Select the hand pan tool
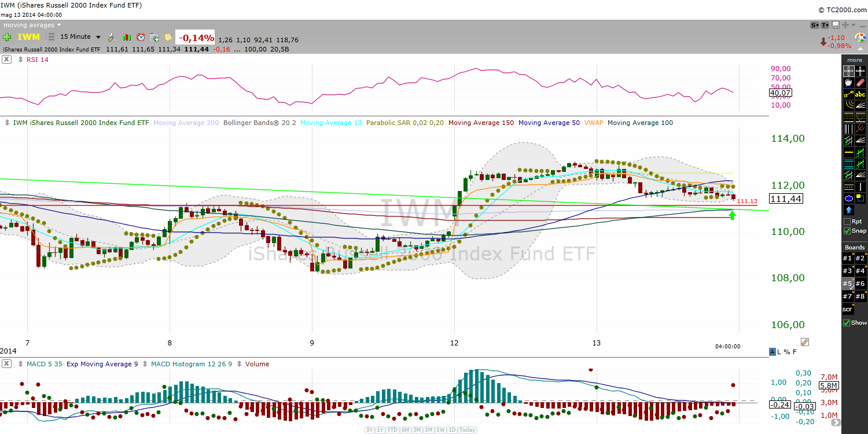The width and height of the screenshot is (868, 434). tap(848, 83)
